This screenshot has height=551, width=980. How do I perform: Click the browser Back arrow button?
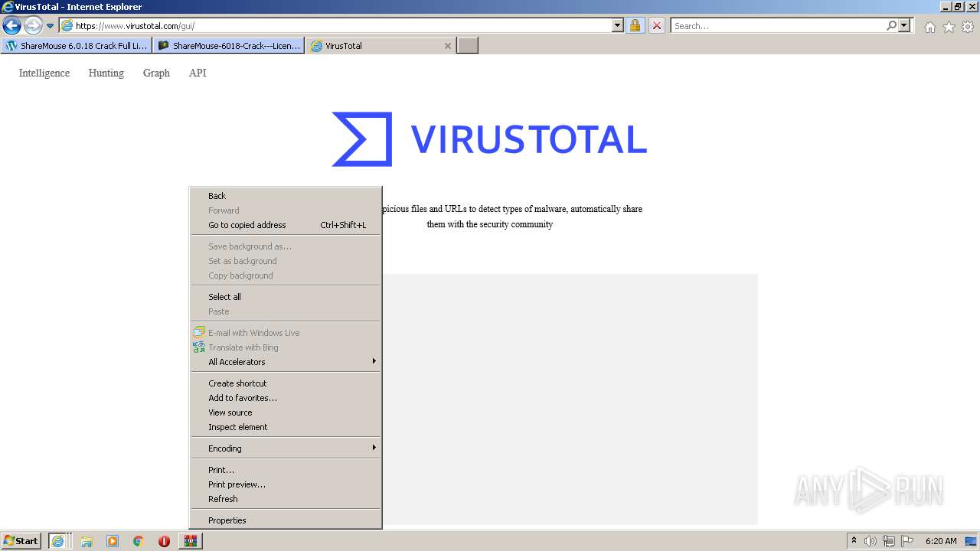pyautogui.click(x=11, y=25)
